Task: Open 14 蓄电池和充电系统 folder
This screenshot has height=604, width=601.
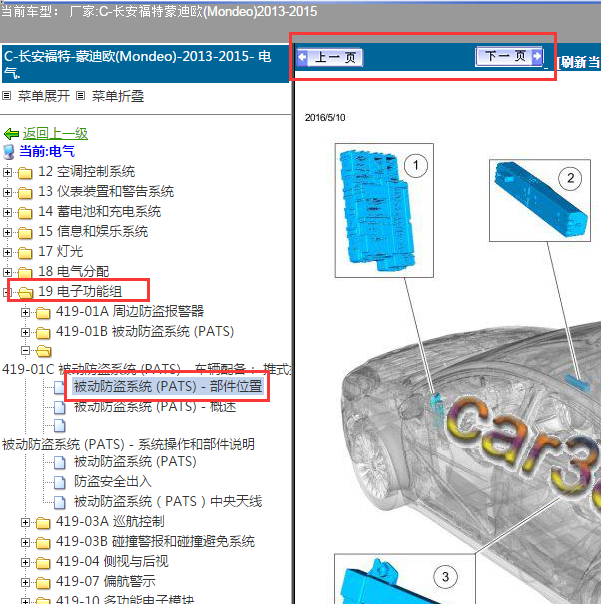Action: tap(99, 212)
